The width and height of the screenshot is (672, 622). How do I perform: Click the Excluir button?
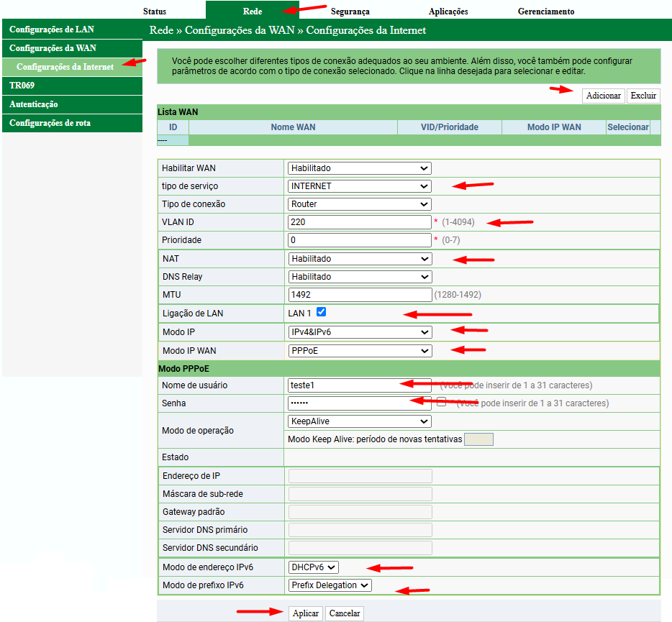[643, 96]
